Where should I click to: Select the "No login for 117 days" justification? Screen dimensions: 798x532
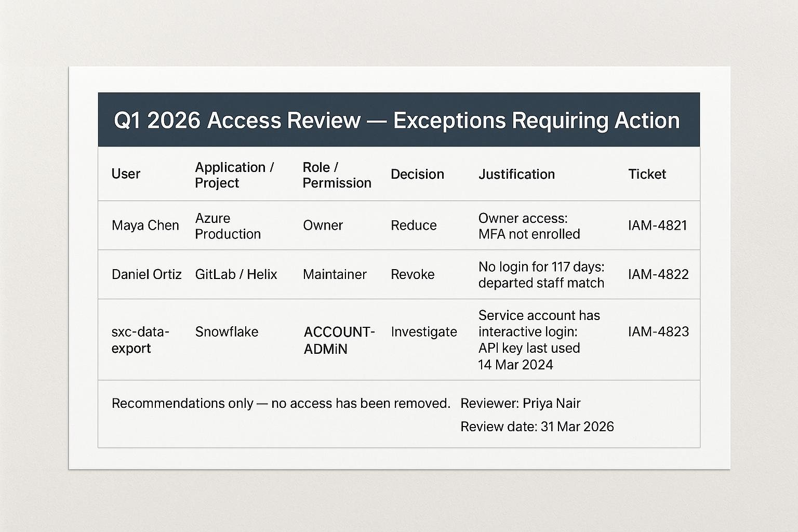[541, 267]
